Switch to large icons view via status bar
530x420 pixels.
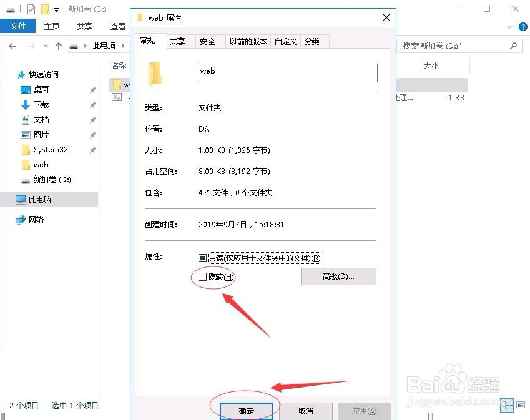click(521, 406)
